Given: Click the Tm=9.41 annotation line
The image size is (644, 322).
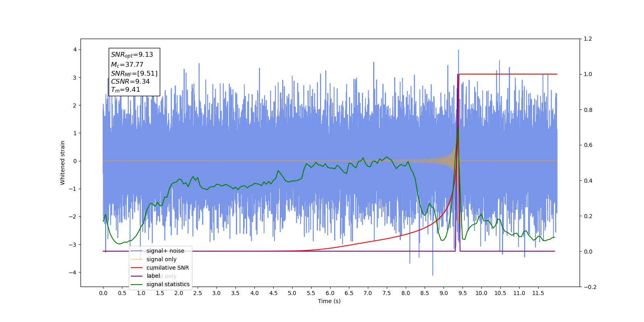Looking at the screenshot, I should pyautogui.click(x=126, y=90).
